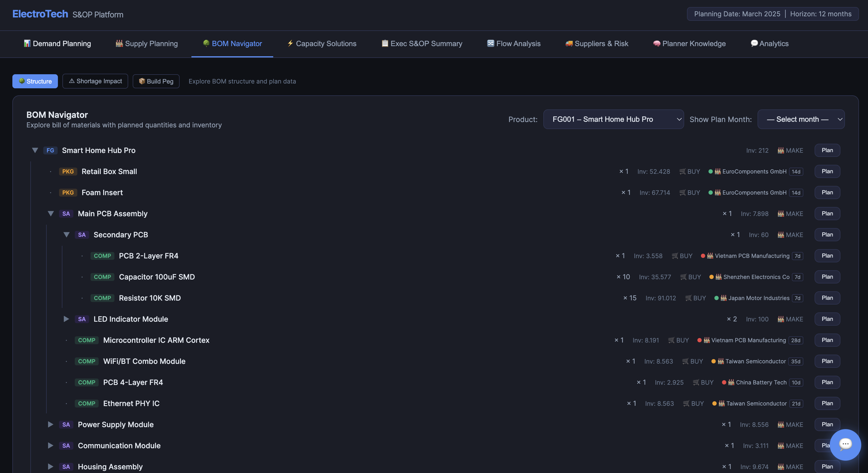Click the BUY cart icon on Retail Box Small
Image resolution: width=868 pixels, height=473 pixels.
point(682,172)
